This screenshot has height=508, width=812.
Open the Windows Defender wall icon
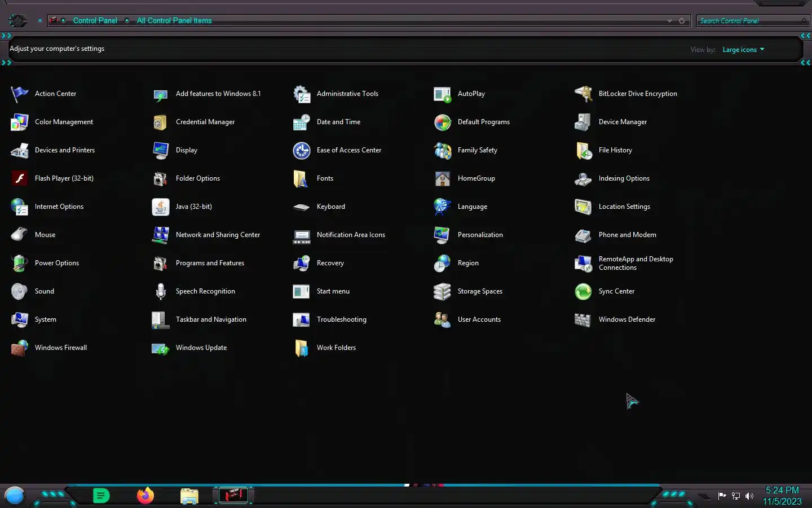tap(584, 319)
